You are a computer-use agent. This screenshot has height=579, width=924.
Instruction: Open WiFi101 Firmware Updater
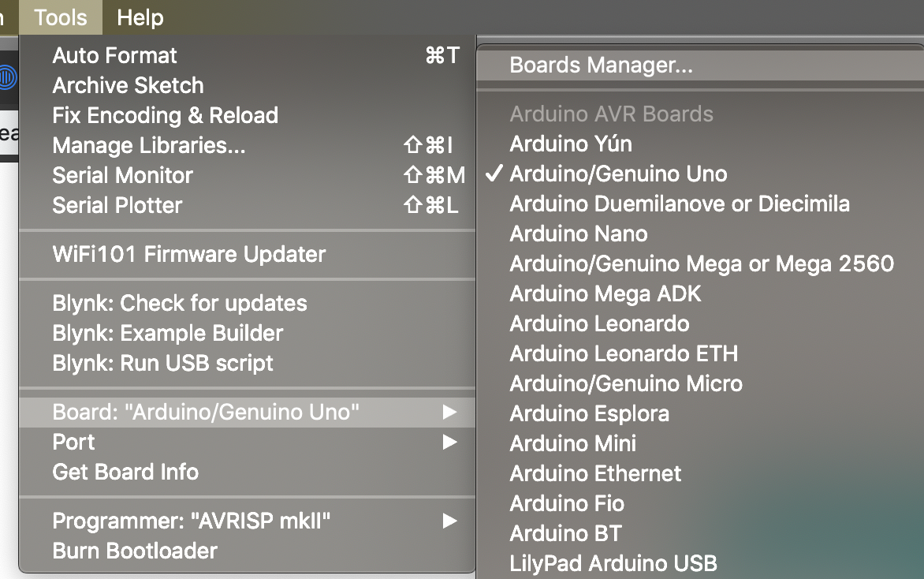247,254
